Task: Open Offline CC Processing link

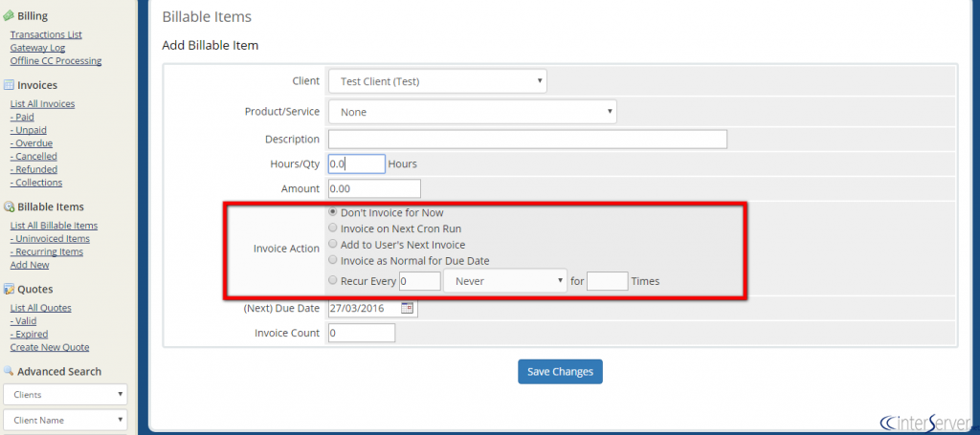Action: tap(56, 60)
